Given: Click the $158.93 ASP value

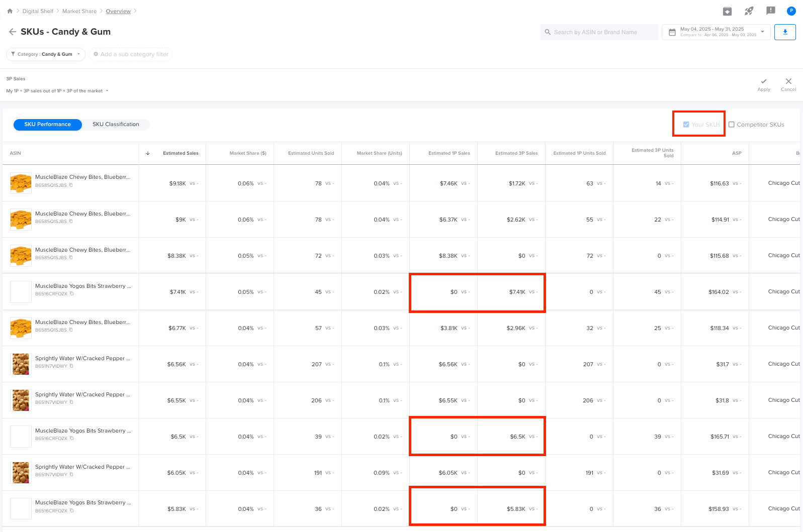Looking at the screenshot, I should coord(719,509).
